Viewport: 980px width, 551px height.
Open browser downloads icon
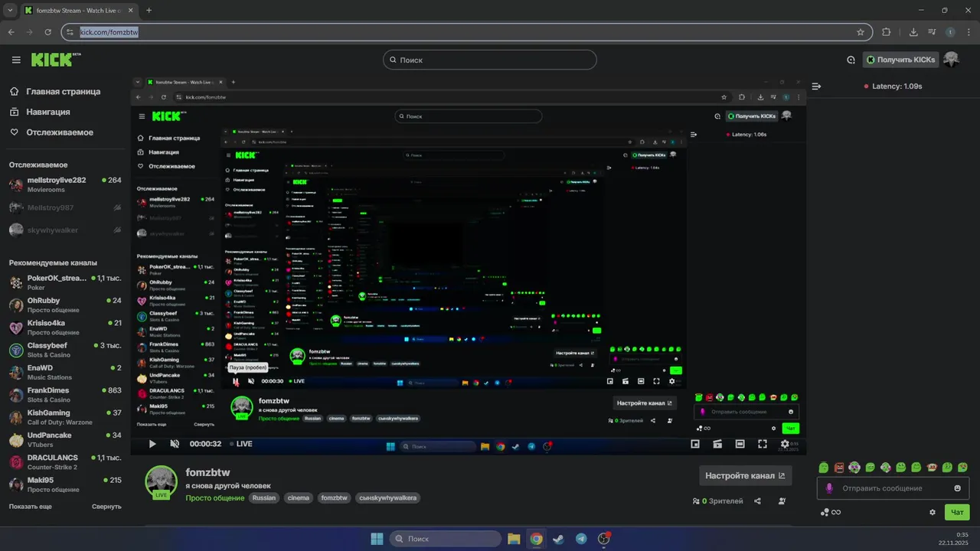coord(913,32)
